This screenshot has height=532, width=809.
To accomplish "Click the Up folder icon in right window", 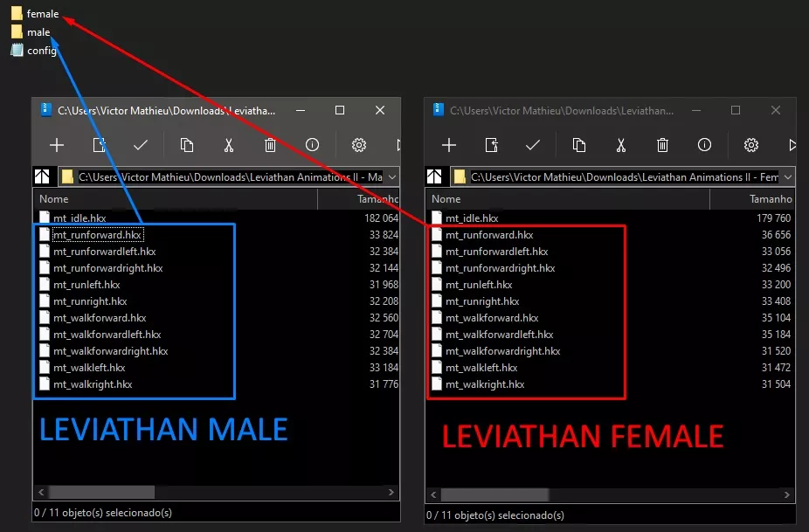I will [x=434, y=177].
